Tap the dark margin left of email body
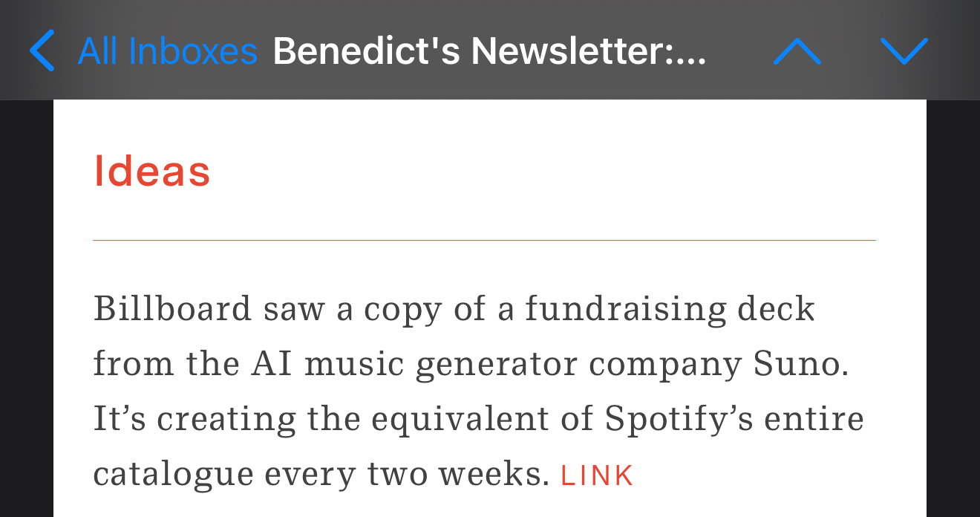This screenshot has height=517, width=980. pyautogui.click(x=26, y=312)
